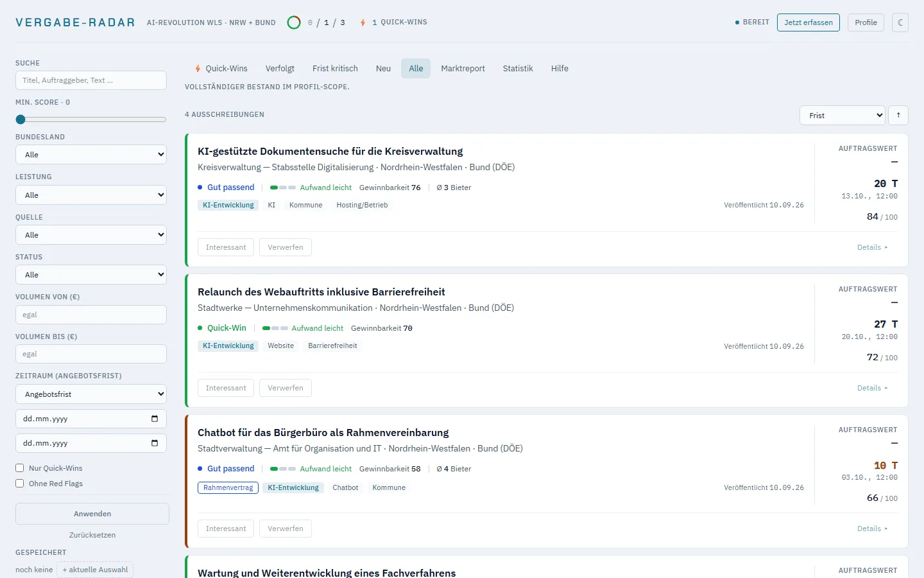This screenshot has width=924, height=578.
Task: Click the Volumen bis (€) input
Action: (91, 354)
